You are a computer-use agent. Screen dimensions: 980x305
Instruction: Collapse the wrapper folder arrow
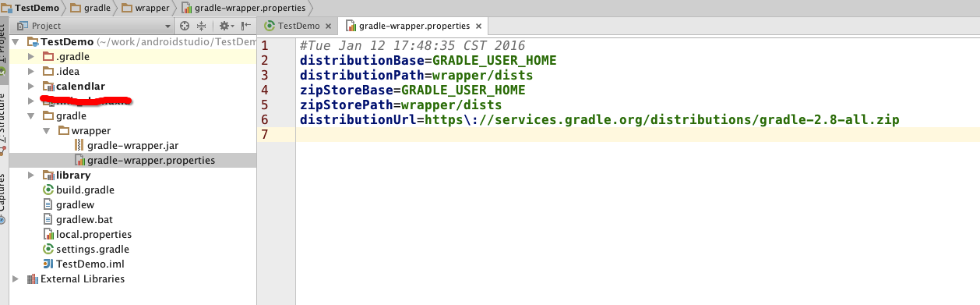tap(46, 130)
